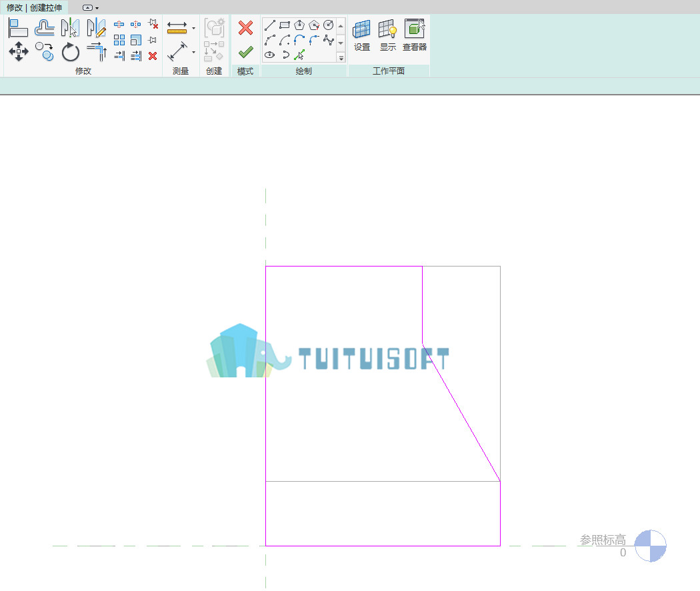
Task: Select the Ellipse draw tool
Action: pos(269,55)
